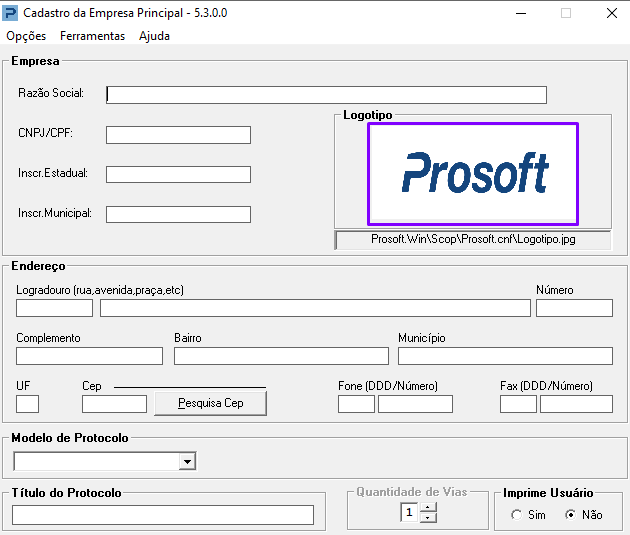
Task: Click the Pesquisa Cep button
Action: pyautogui.click(x=211, y=403)
